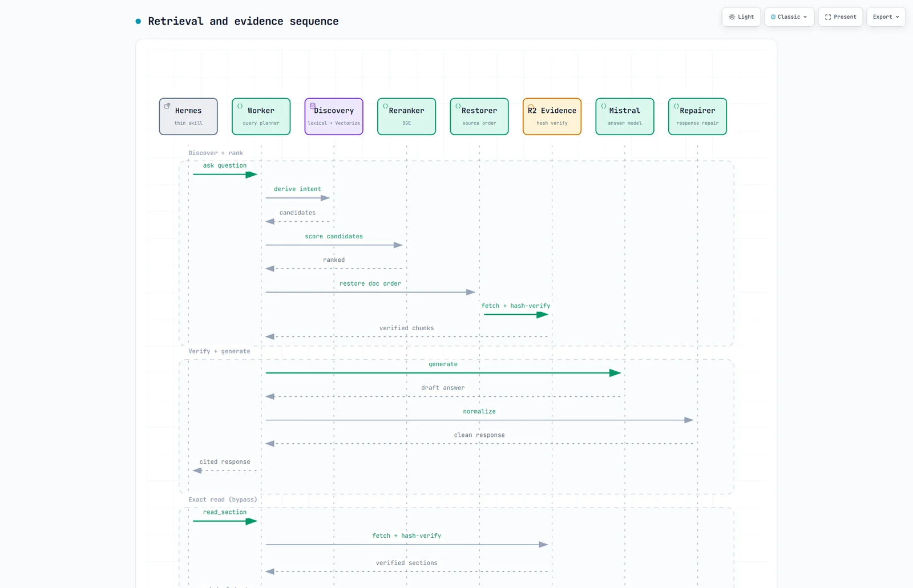The image size is (913, 588).
Task: Click the icon on R2 Evidence node
Action: pos(531,106)
